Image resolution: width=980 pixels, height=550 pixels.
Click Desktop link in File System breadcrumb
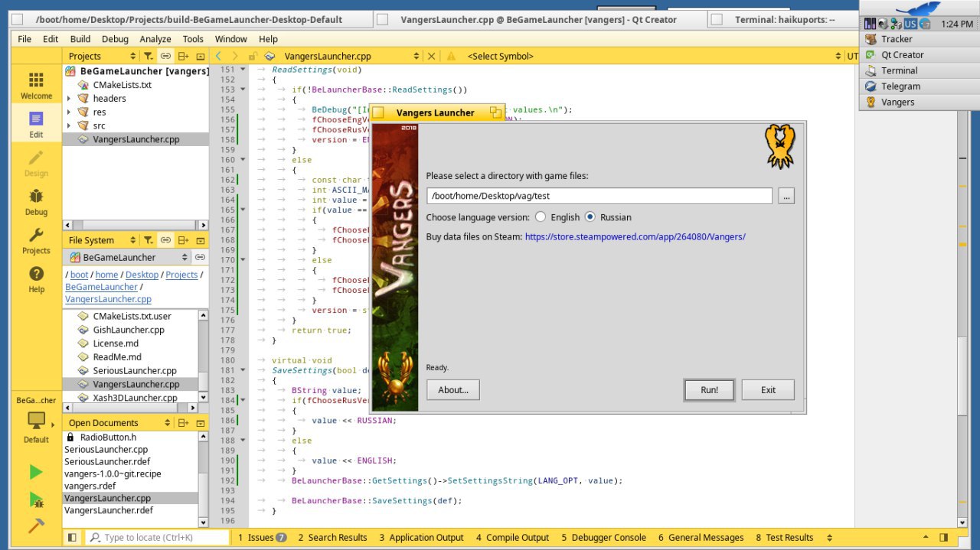tap(142, 275)
